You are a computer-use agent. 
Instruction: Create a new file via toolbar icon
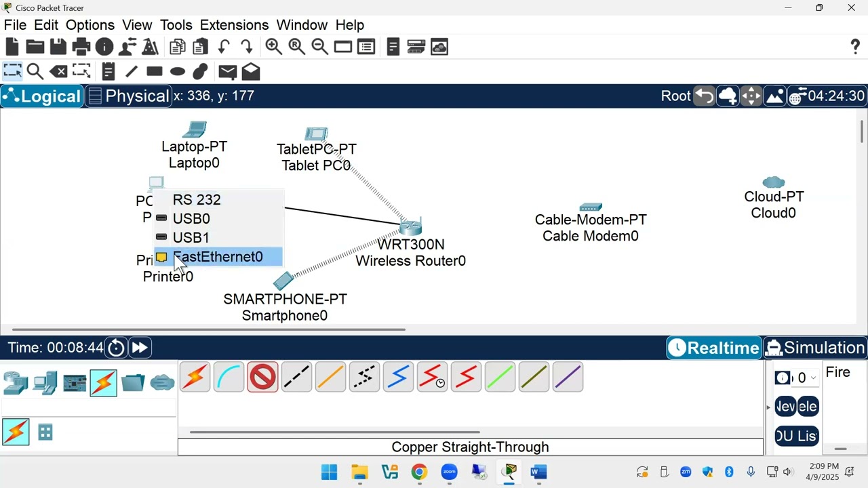tap(12, 47)
